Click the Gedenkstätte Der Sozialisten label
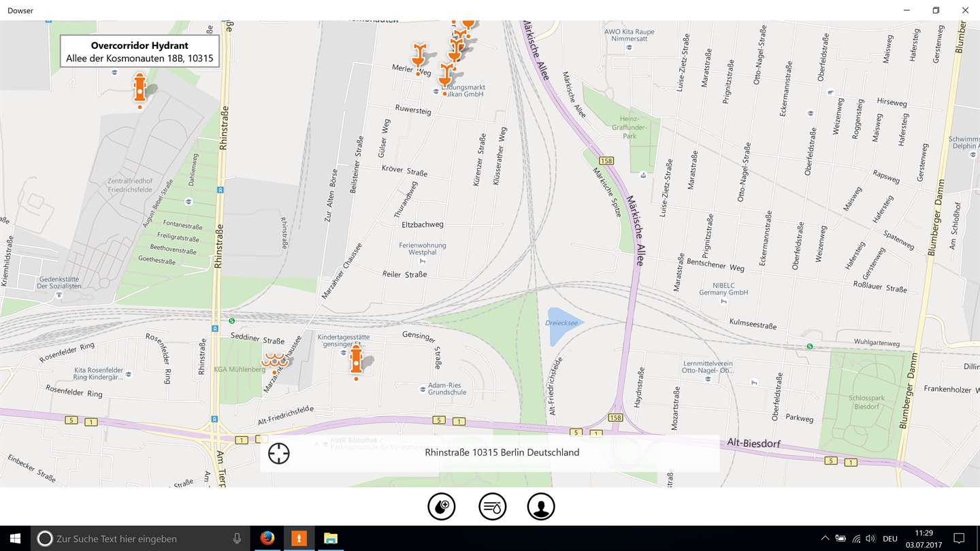Viewport: 980px width, 551px height. (59, 282)
